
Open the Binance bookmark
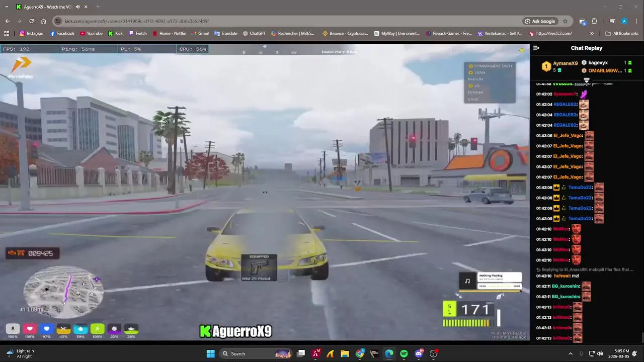(x=345, y=34)
